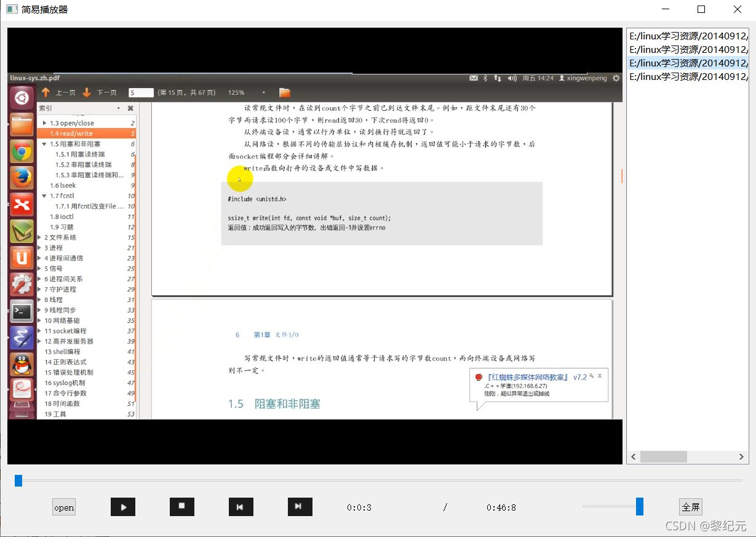Viewport: 756px width, 537px height.
Task: Select the 1.4 read/write index entry
Action: (x=86, y=133)
